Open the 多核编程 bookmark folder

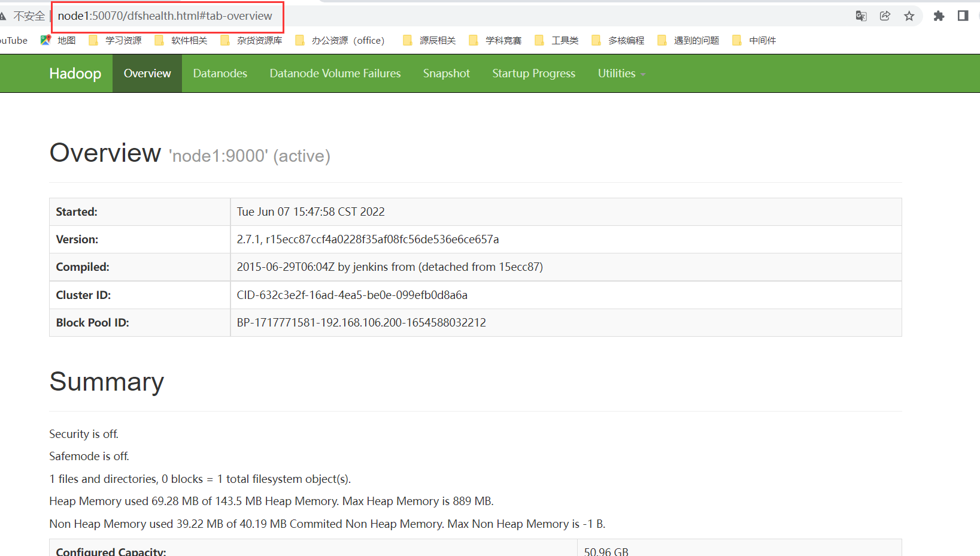point(618,40)
